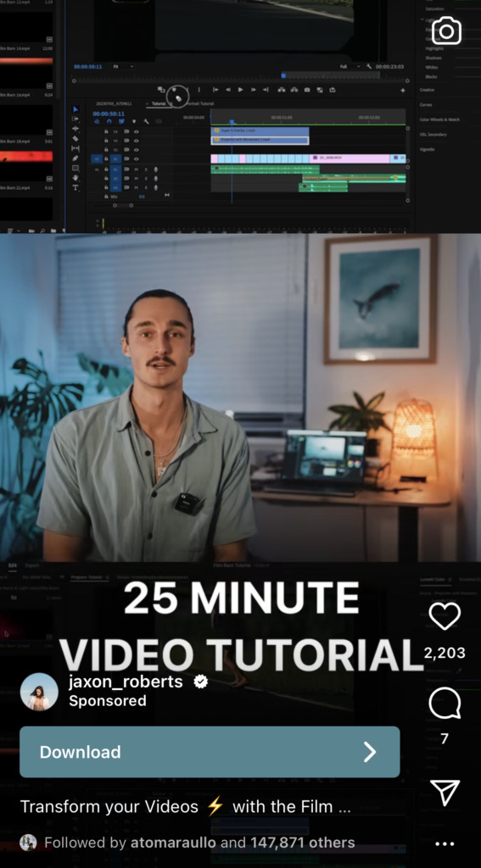
Task: Pause the reel by tapping the presenter video
Action: (x=241, y=398)
